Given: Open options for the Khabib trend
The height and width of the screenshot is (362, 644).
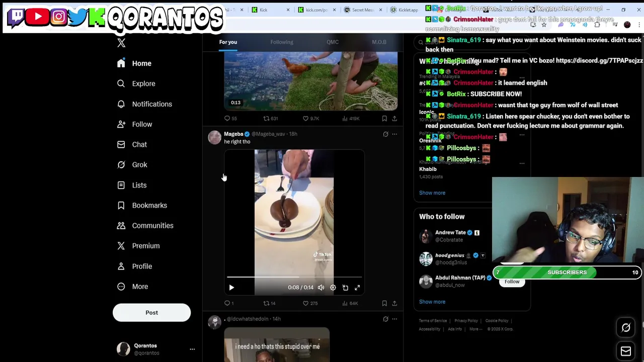Looking at the screenshot, I should click(x=522, y=163).
